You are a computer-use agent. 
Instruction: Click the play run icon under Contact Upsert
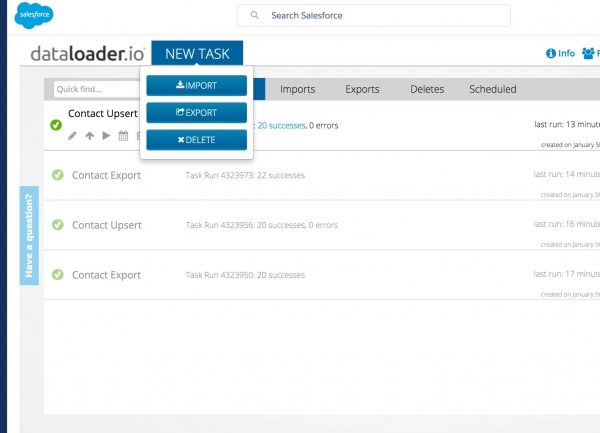point(106,135)
